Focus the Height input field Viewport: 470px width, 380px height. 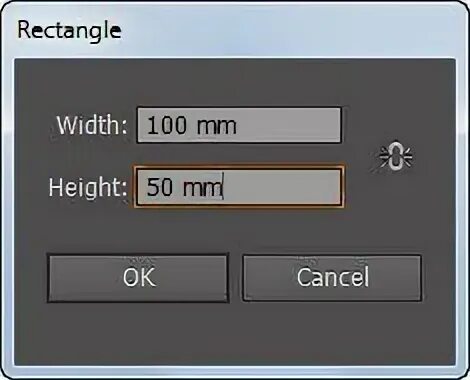pyautogui.click(x=239, y=187)
